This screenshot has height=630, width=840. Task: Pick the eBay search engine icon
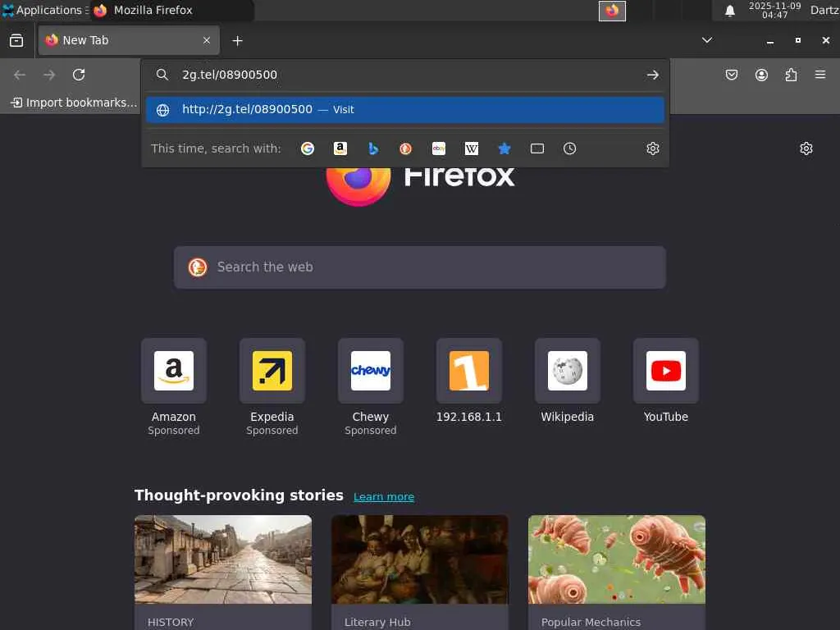[x=439, y=148]
